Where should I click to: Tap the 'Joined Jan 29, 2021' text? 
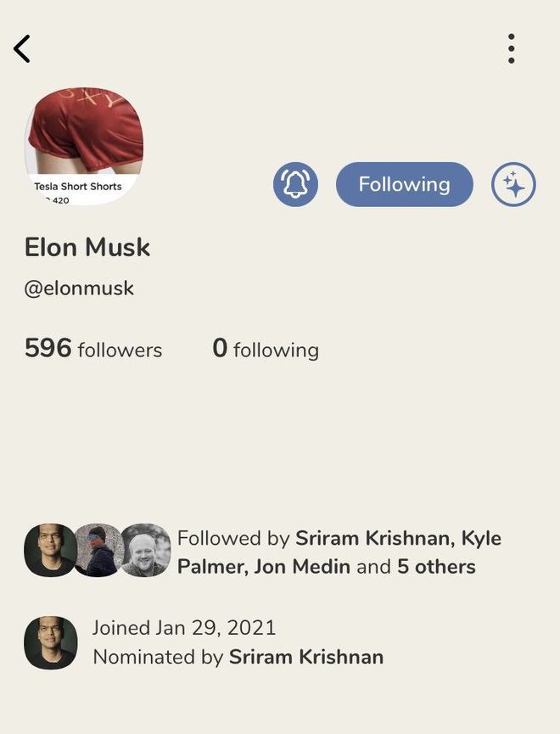point(184,628)
